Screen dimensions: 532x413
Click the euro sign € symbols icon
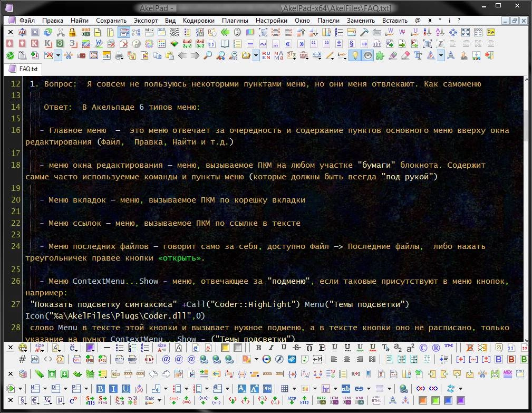coord(35,400)
